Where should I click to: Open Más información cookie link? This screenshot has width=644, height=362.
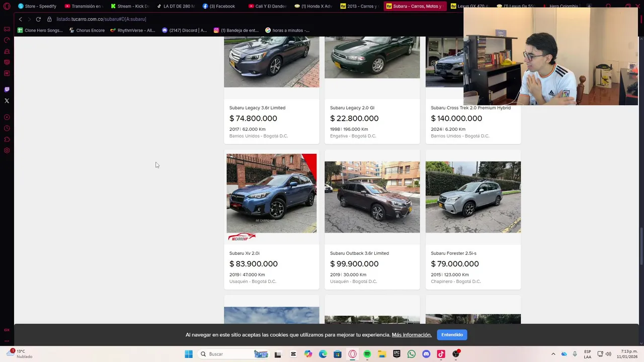click(x=412, y=335)
